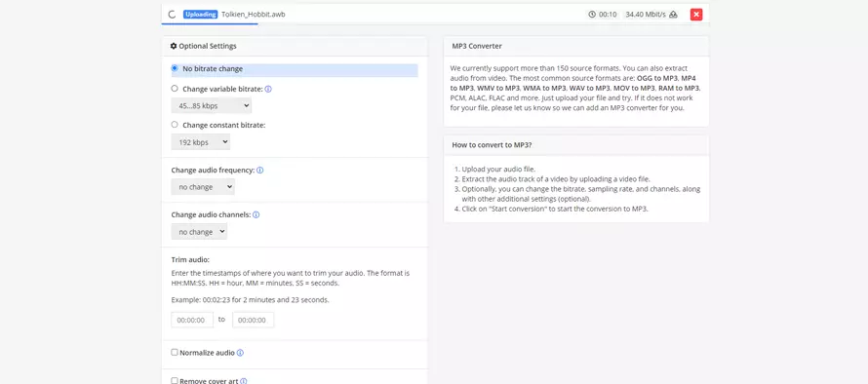Open info icon for Change audio frequency
This screenshot has width=868, height=384.
point(260,170)
